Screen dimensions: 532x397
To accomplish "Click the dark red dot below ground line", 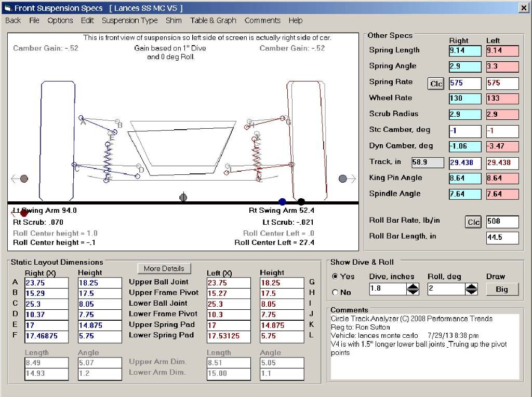I will (24, 213).
